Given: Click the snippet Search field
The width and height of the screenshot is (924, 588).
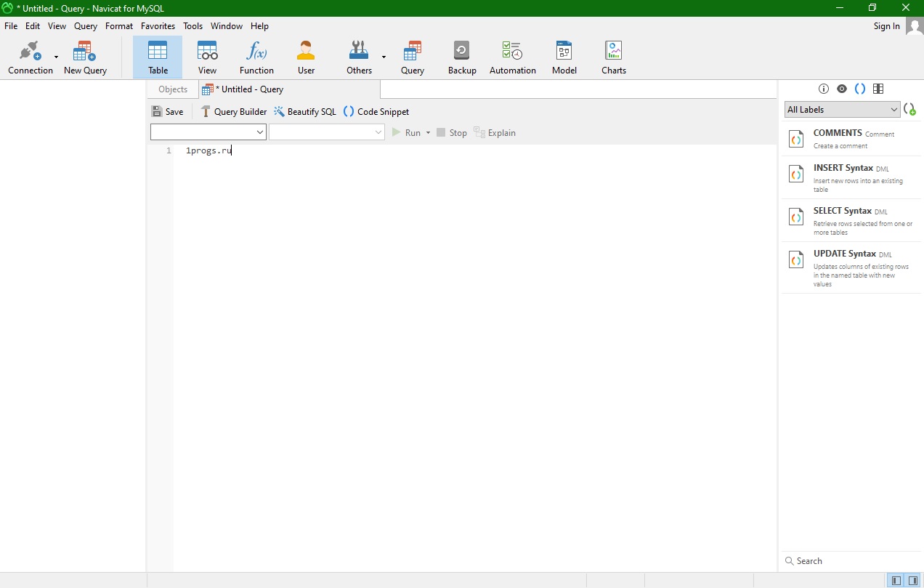Looking at the screenshot, I should pos(851,561).
